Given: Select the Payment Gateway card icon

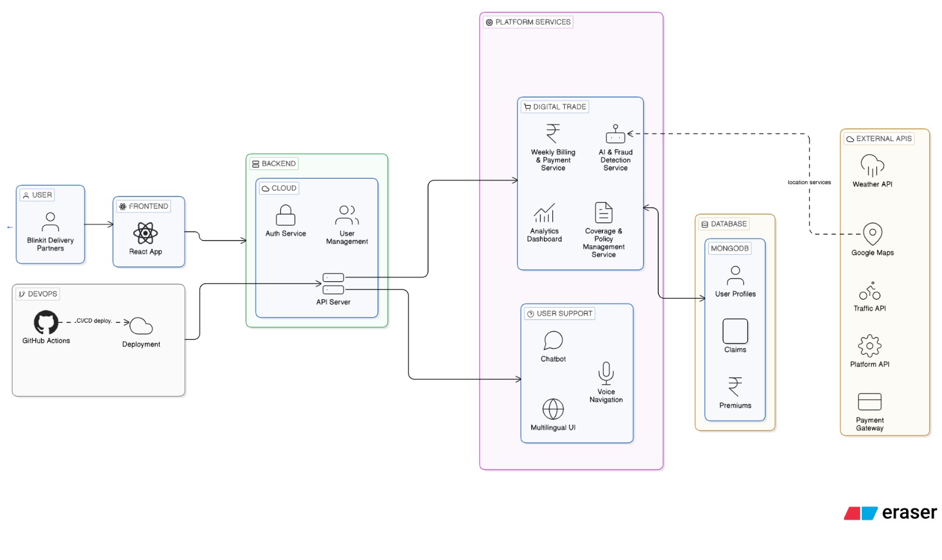Looking at the screenshot, I should coord(870,402).
